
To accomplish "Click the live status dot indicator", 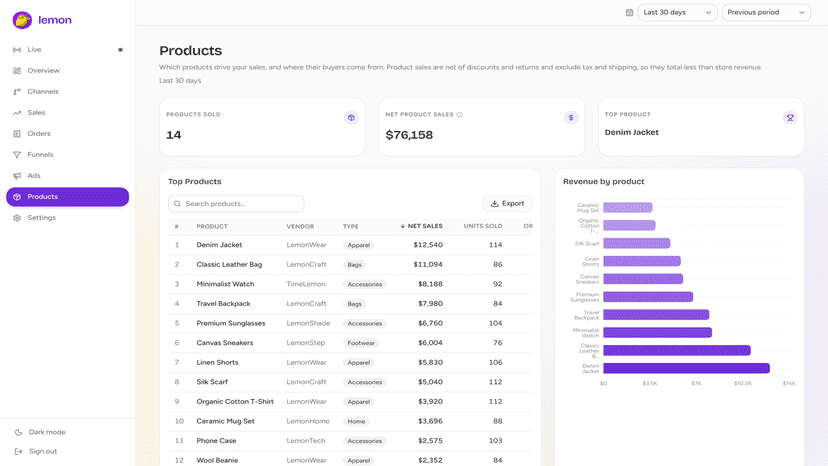I will [x=120, y=50].
